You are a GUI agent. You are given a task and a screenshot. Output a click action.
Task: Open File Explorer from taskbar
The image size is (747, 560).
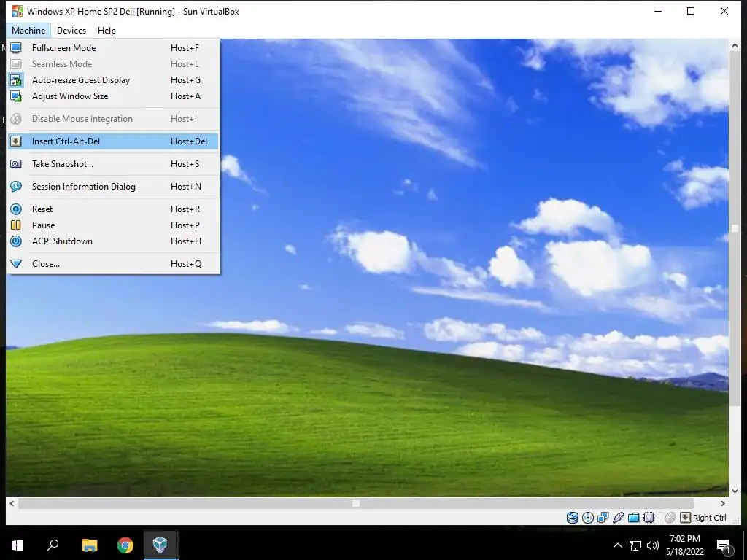point(89,545)
